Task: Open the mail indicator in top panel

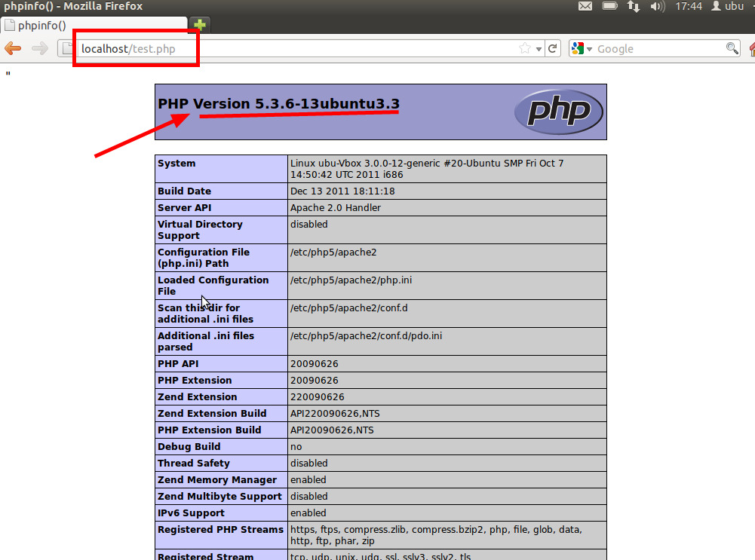Action: [x=585, y=6]
